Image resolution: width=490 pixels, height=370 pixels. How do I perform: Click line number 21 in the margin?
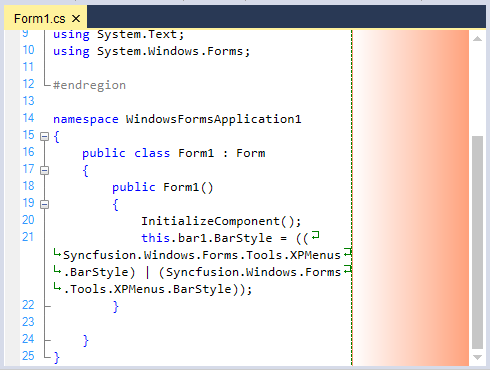pos(28,237)
